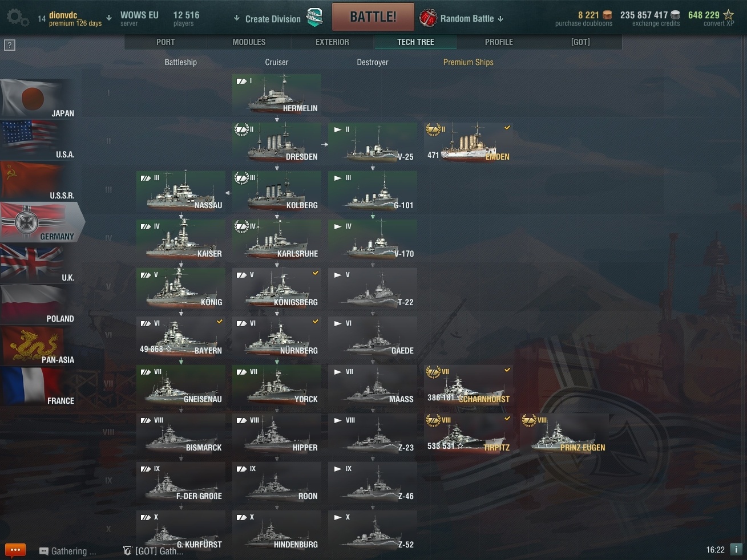Click the convert XP star icon
Image resolution: width=747 pixels, height=560 pixels.
(728, 15)
